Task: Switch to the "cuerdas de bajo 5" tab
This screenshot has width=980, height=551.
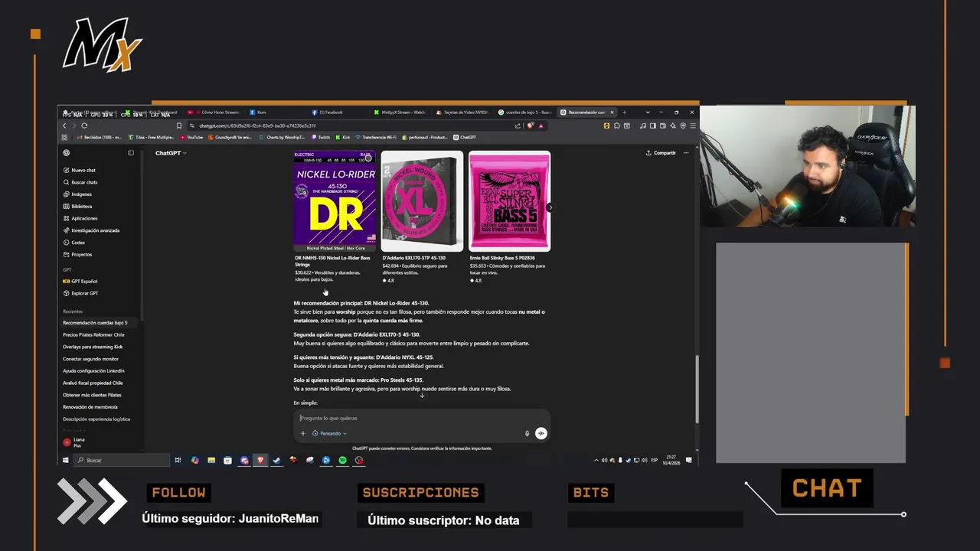Action: pyautogui.click(x=525, y=112)
